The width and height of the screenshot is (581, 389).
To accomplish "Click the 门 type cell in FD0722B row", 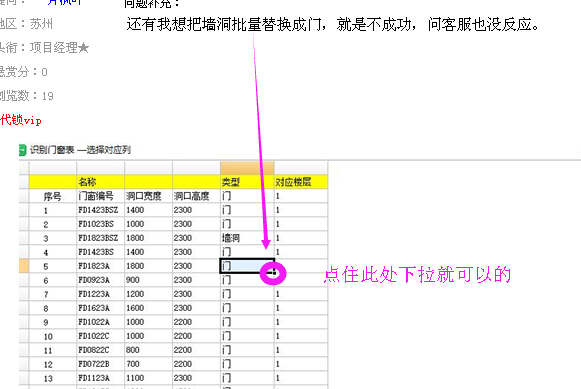I will coord(247,364).
